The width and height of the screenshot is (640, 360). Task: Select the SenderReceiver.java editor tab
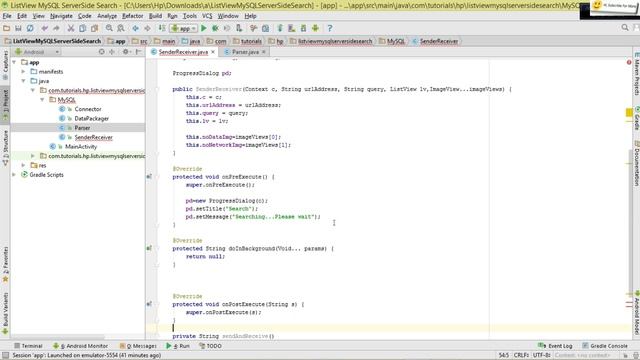(183, 52)
